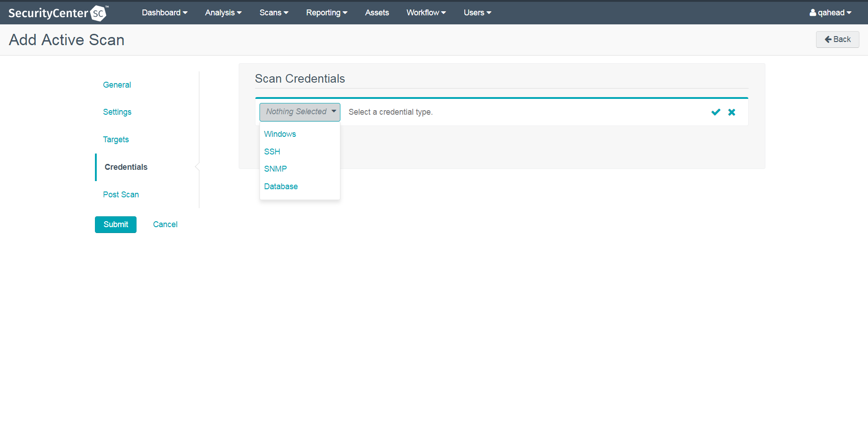
Task: Pick SNMP credential type
Action: (275, 169)
